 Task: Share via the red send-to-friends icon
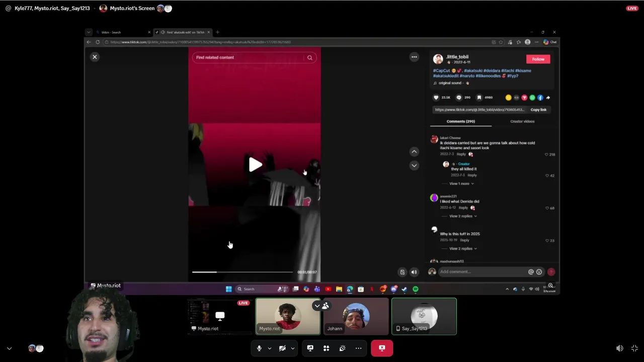[x=524, y=98]
